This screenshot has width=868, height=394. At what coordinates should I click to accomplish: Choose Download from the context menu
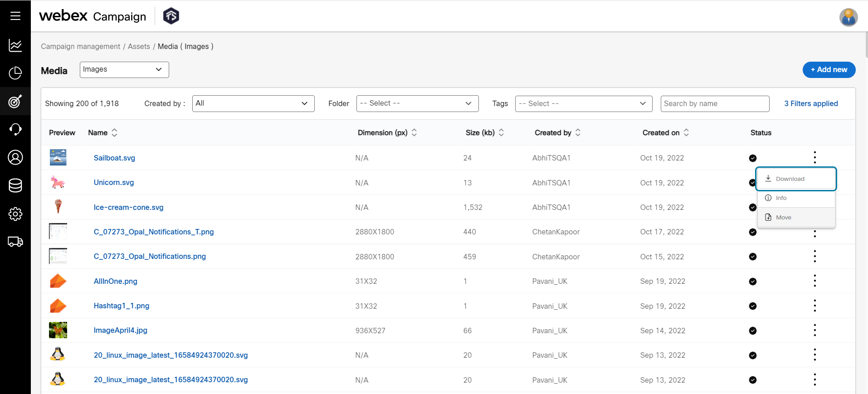pyautogui.click(x=796, y=179)
